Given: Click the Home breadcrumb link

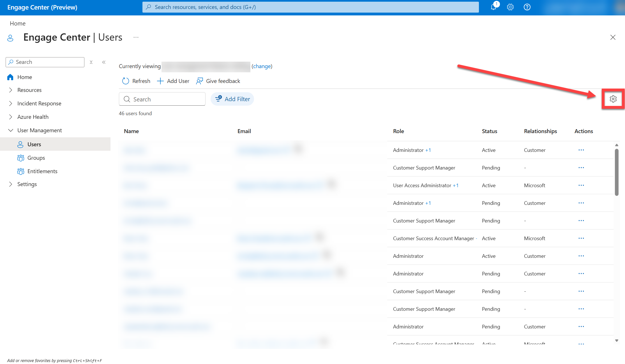Looking at the screenshot, I should tap(18, 24).
